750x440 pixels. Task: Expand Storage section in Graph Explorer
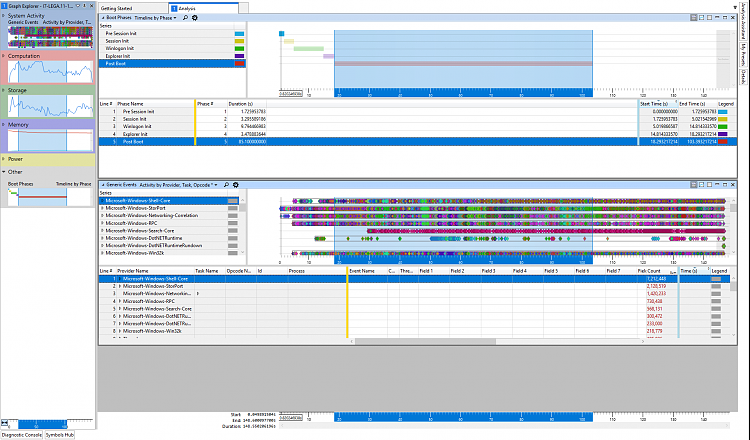(4, 90)
